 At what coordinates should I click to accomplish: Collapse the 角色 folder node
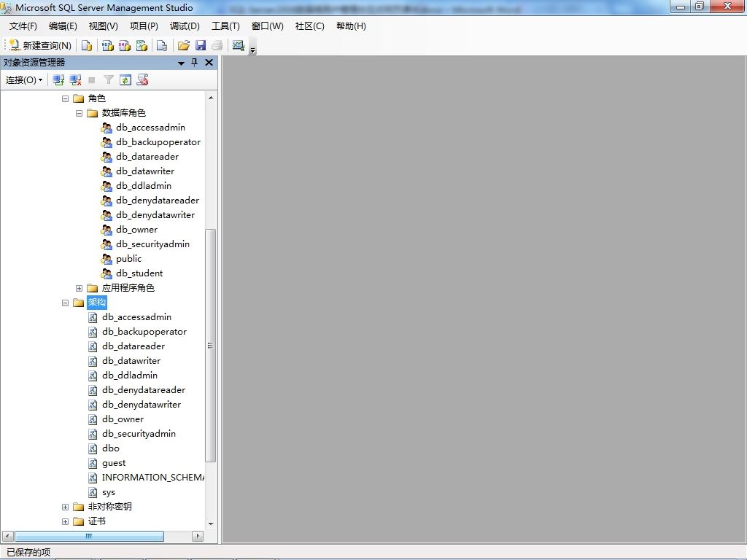65,98
